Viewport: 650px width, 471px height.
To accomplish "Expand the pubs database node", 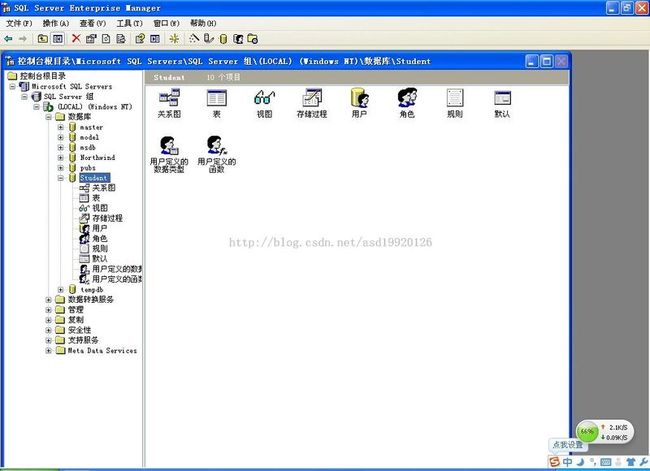I will (61, 168).
